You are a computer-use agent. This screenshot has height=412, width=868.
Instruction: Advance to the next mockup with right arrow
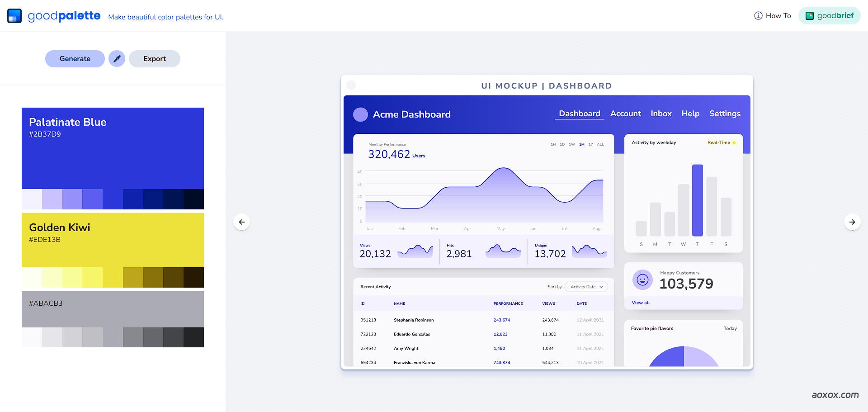coord(852,222)
